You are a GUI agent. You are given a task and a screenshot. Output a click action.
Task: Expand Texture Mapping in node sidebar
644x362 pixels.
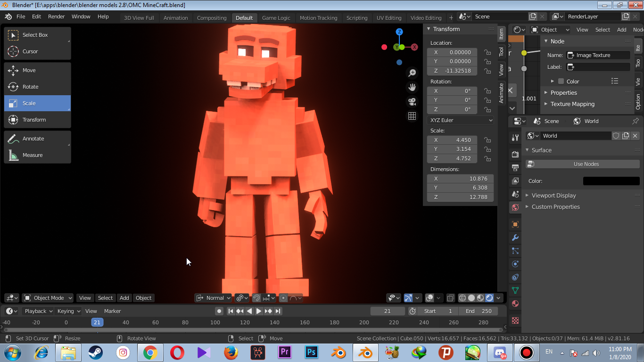click(572, 104)
